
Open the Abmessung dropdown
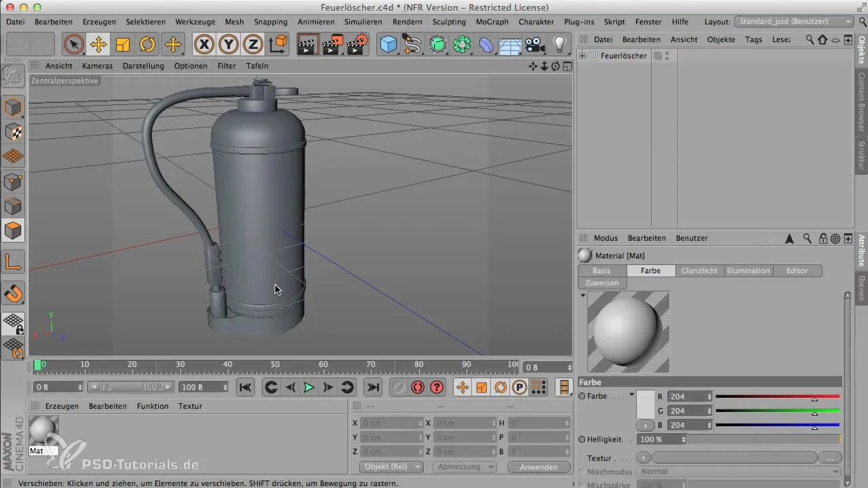[x=465, y=467]
